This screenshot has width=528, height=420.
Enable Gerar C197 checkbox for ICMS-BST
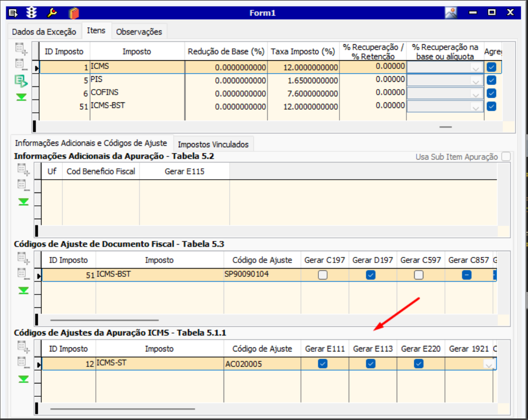(322, 275)
